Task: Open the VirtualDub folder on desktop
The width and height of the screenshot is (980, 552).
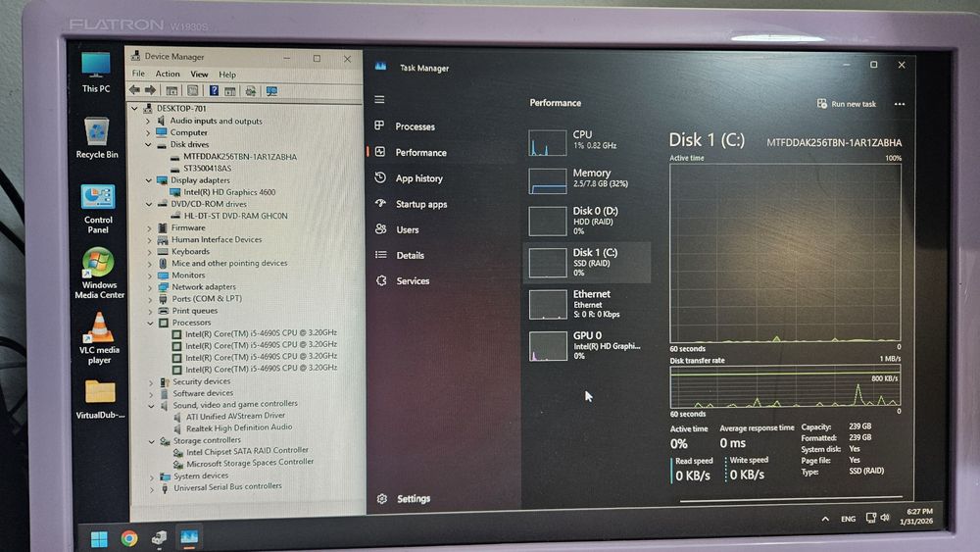Action: click(x=100, y=398)
